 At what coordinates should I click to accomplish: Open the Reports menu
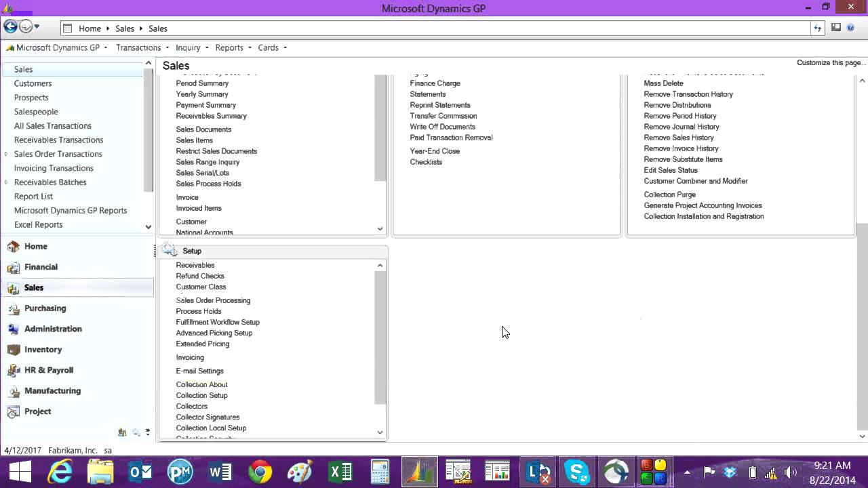(233, 47)
